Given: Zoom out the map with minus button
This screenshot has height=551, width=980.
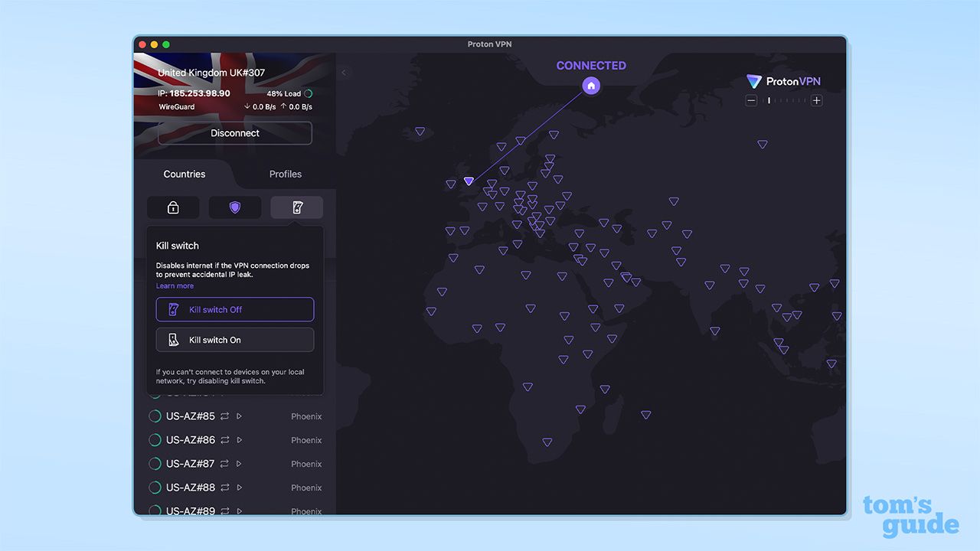Looking at the screenshot, I should [751, 100].
